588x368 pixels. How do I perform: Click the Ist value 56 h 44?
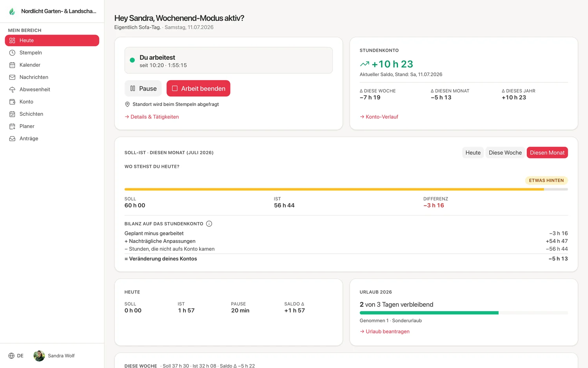tap(284, 206)
